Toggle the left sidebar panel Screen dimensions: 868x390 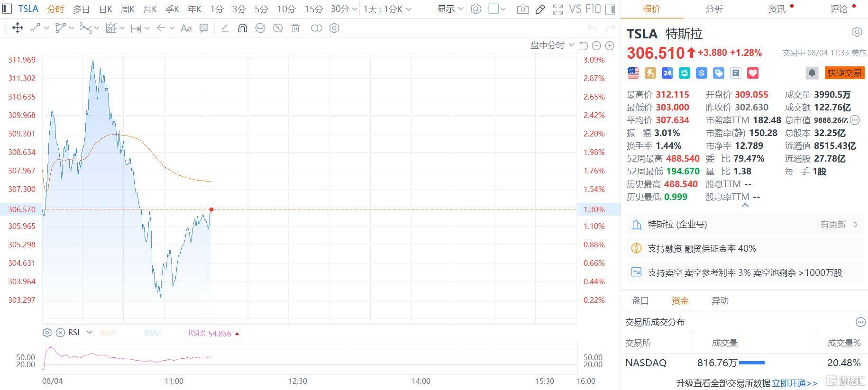(x=7, y=9)
